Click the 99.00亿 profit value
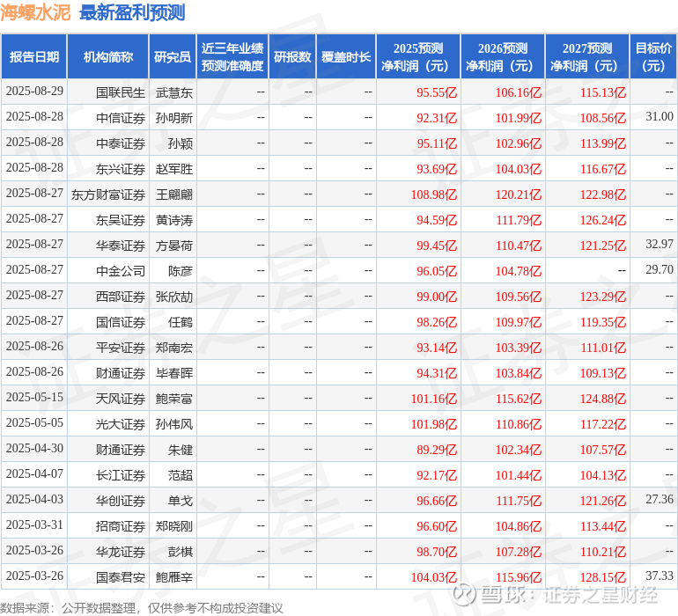 [x=436, y=297]
